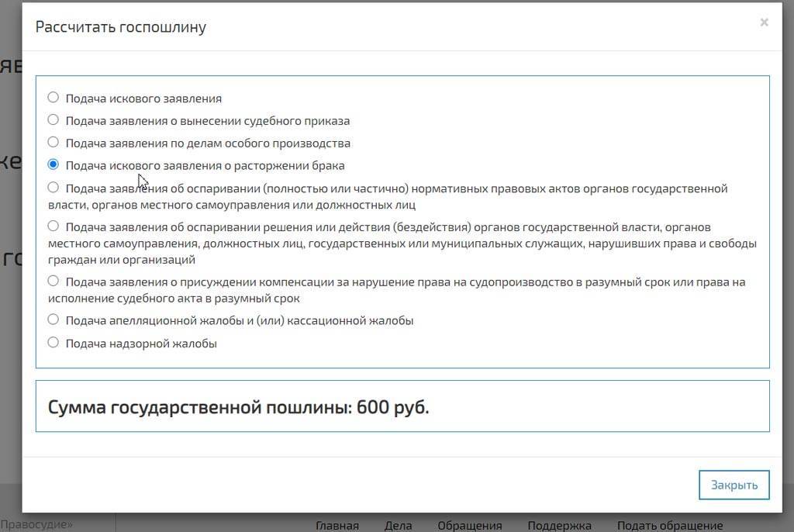The height and width of the screenshot is (532, 794).
Task: Choose 'Подача заявления о вынесении судебного приказа'
Action: [54, 120]
